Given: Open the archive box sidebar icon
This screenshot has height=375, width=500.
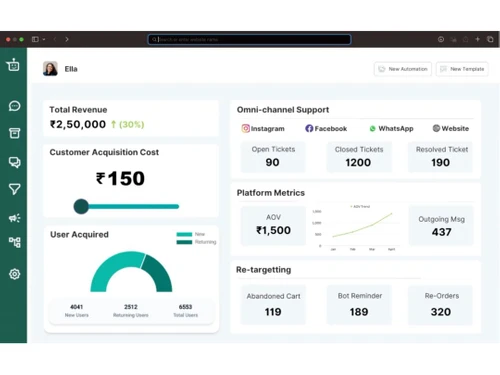Looking at the screenshot, I should (14, 133).
